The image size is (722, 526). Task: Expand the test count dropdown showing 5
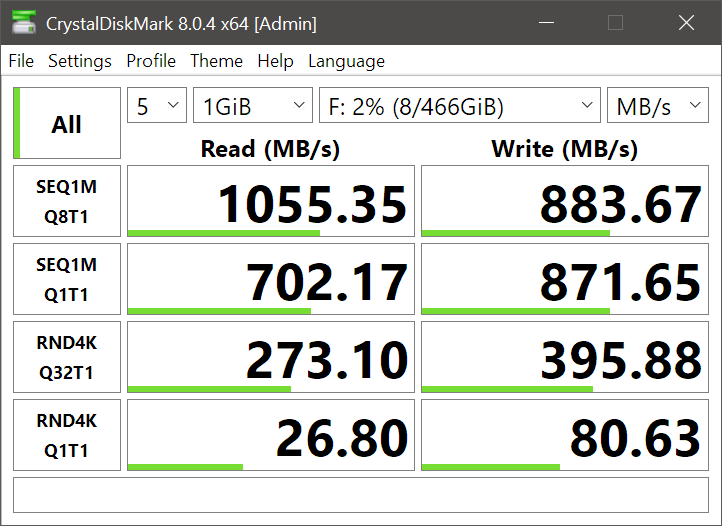[x=157, y=105]
